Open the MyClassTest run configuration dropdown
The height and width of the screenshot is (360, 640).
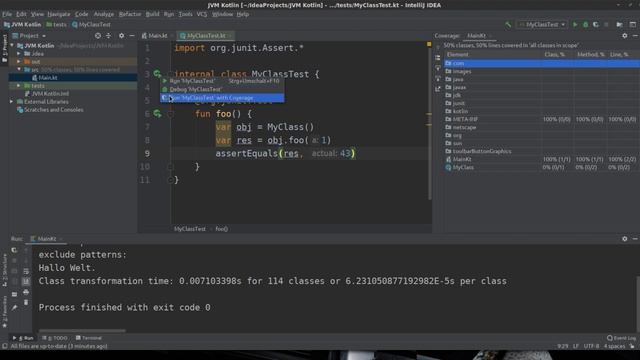pos(542,24)
